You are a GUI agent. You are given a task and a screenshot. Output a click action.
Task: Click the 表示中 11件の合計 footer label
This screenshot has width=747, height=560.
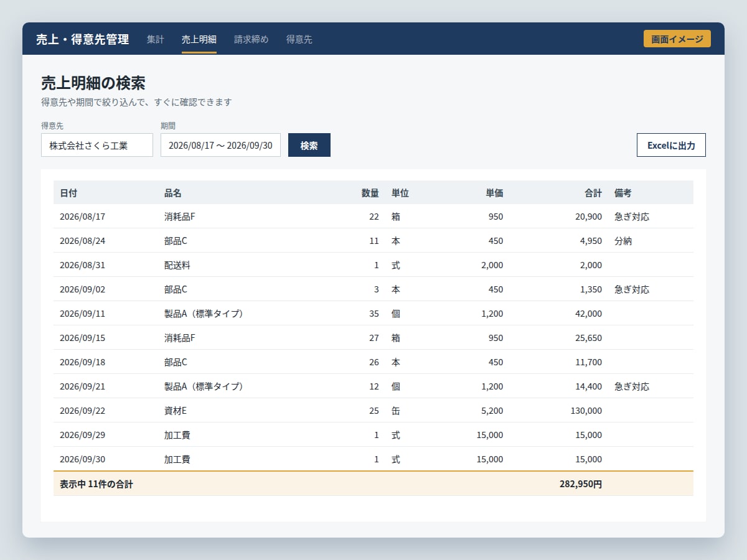click(96, 484)
